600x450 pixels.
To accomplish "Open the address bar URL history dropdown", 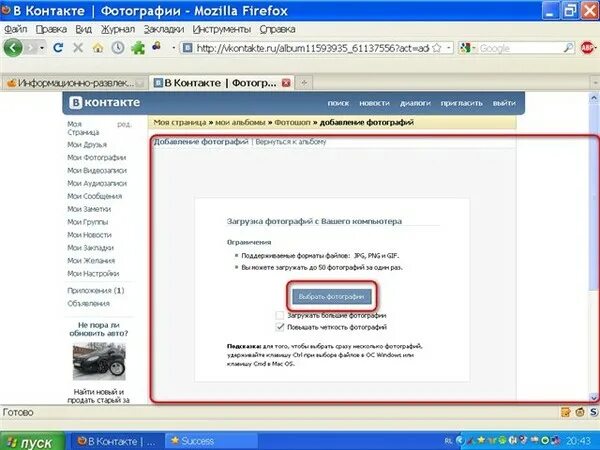I will coord(449,48).
